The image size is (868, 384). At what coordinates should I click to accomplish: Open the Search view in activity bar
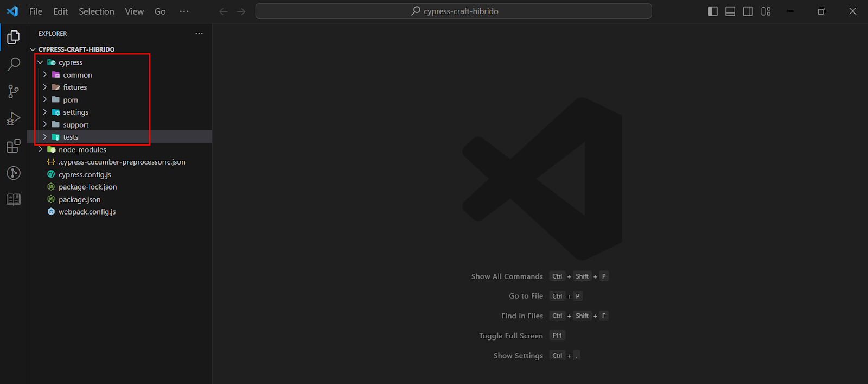click(x=14, y=64)
